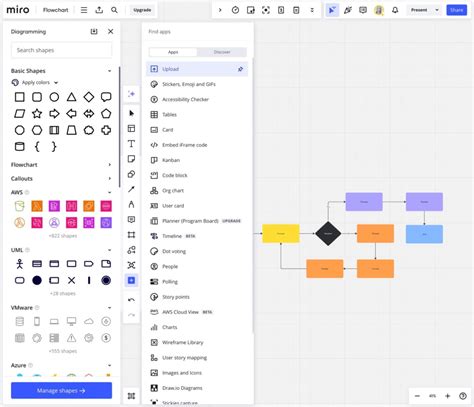Image resolution: width=474 pixels, height=407 pixels.
Task: Select the frame tool
Action: (x=131, y=235)
